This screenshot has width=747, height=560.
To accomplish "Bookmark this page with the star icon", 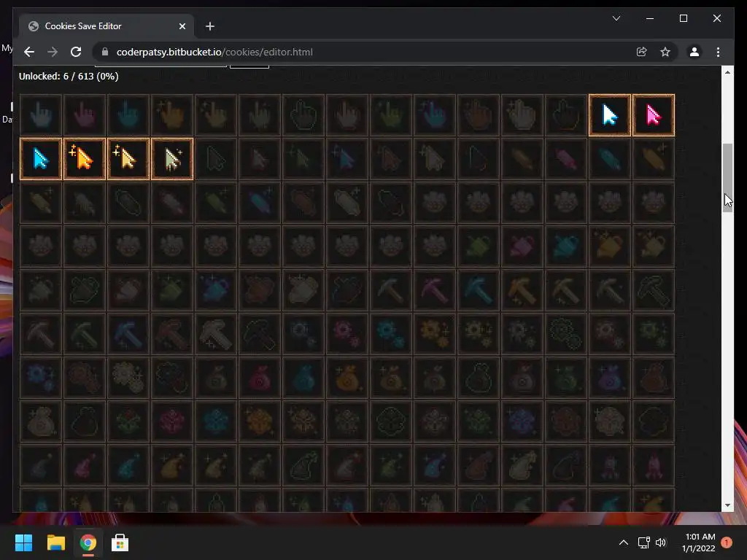I will point(665,52).
